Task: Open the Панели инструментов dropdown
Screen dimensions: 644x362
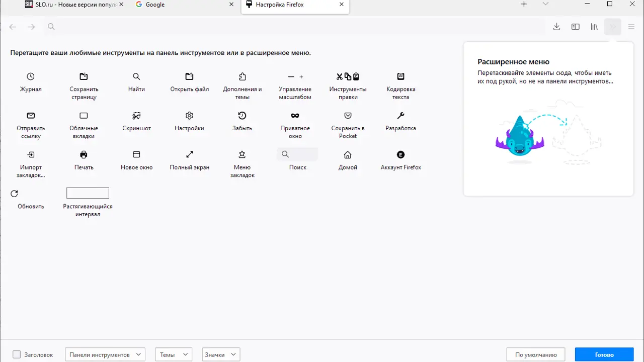Action: 105,354
